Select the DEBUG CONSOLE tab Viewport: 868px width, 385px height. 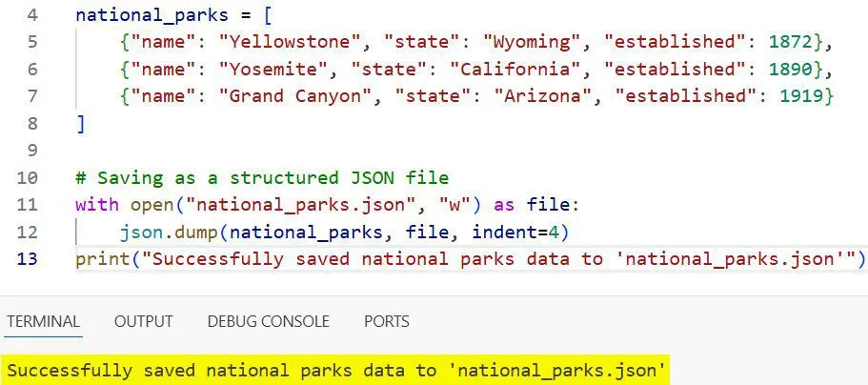268,321
